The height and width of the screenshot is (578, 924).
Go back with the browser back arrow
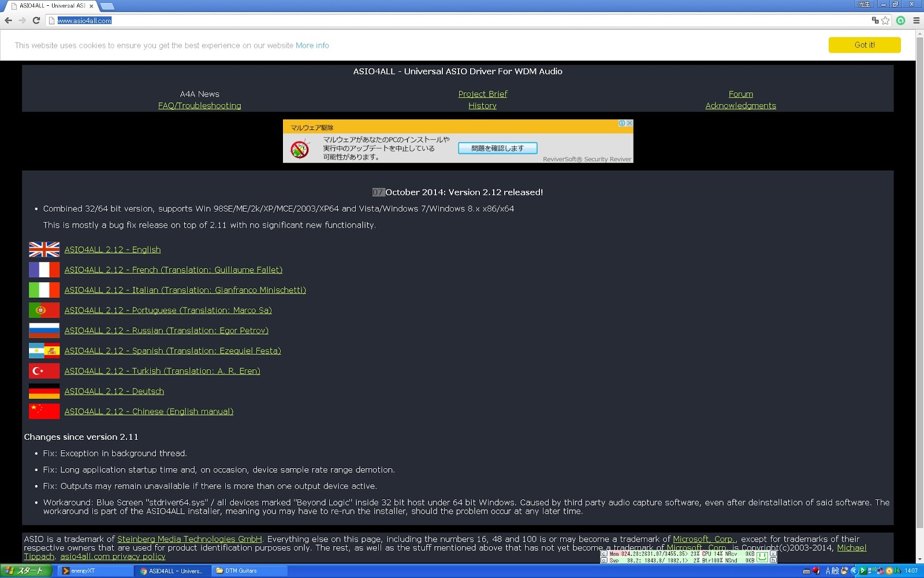8,20
